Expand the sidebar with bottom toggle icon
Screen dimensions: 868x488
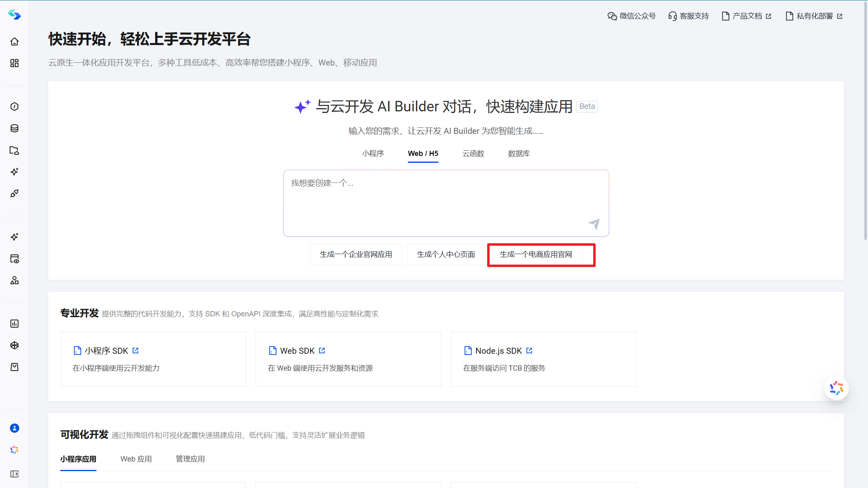[x=14, y=474]
